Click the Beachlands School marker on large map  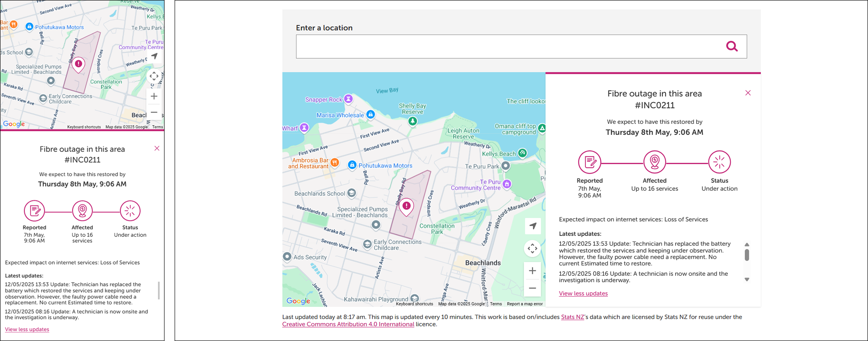(x=352, y=193)
